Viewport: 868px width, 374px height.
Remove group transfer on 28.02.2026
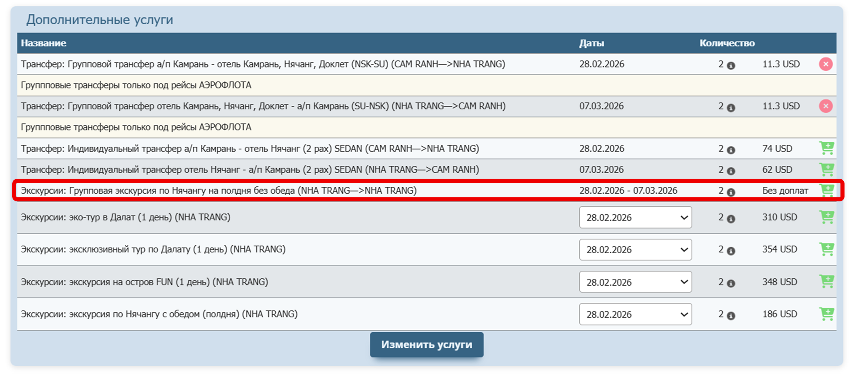[x=825, y=64]
